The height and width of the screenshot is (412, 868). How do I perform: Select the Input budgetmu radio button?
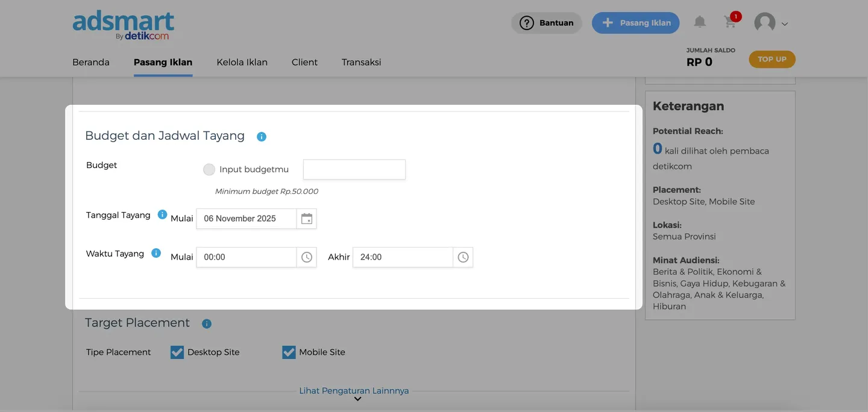coord(209,170)
